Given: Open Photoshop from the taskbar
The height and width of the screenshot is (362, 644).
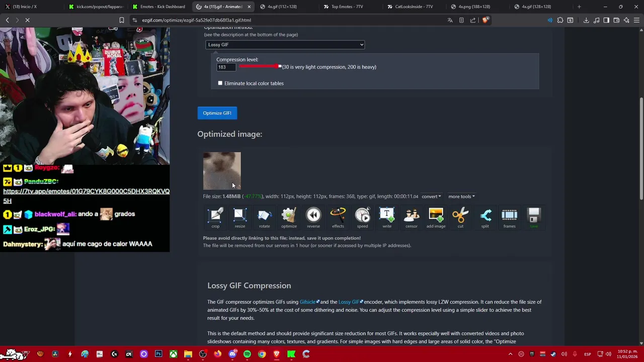Looking at the screenshot, I should (x=158, y=354).
